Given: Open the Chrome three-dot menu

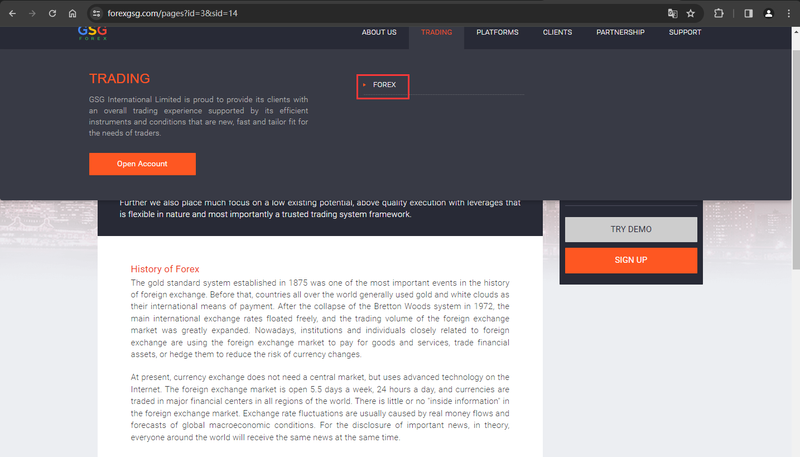Looking at the screenshot, I should [x=789, y=13].
